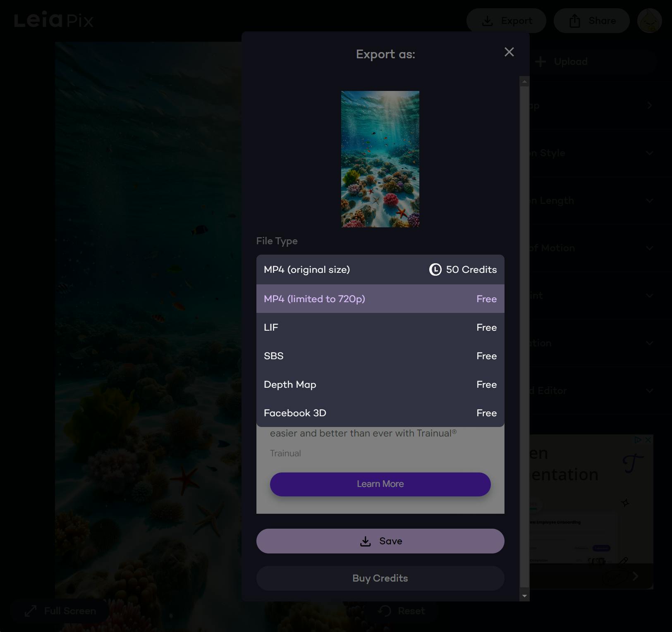
Task: Click the LeiaPix logo
Action: coord(54,20)
